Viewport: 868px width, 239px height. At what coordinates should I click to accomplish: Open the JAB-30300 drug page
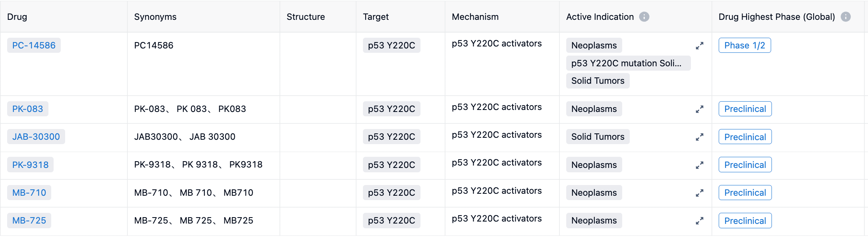click(x=36, y=137)
